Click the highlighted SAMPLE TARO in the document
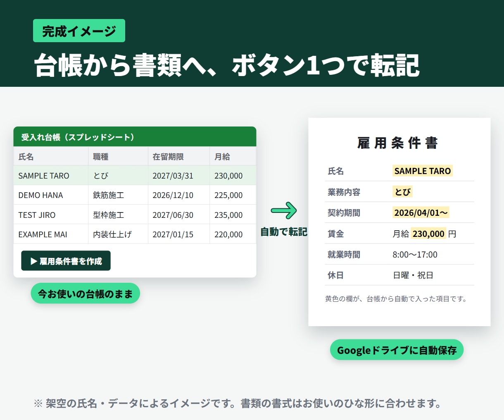The width and height of the screenshot is (504, 420). click(422, 171)
